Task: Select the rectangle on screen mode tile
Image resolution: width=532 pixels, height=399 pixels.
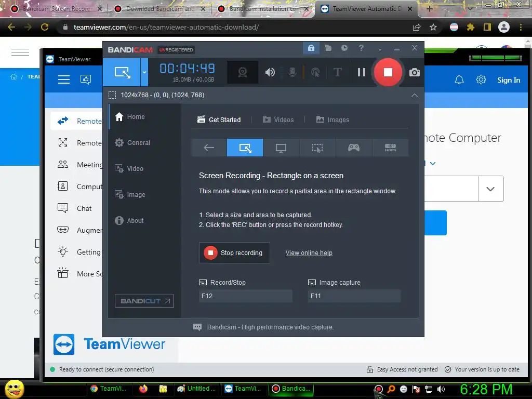Action: tap(245, 148)
